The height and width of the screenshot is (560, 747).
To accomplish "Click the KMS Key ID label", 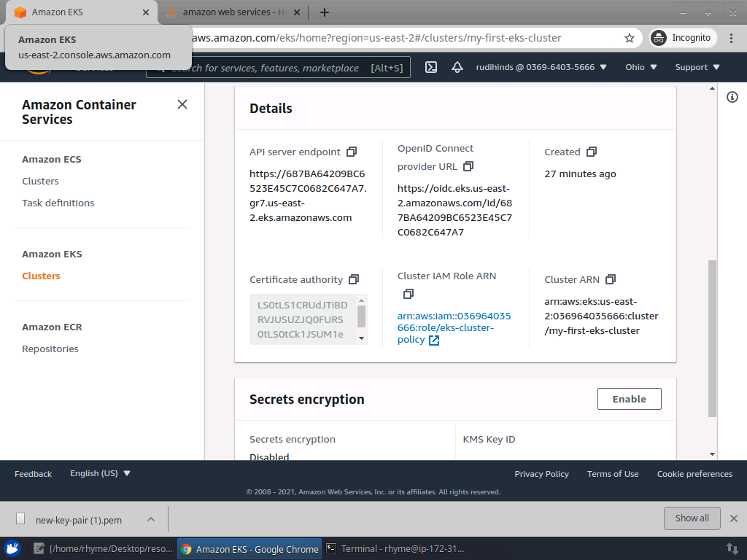I will [x=489, y=440].
